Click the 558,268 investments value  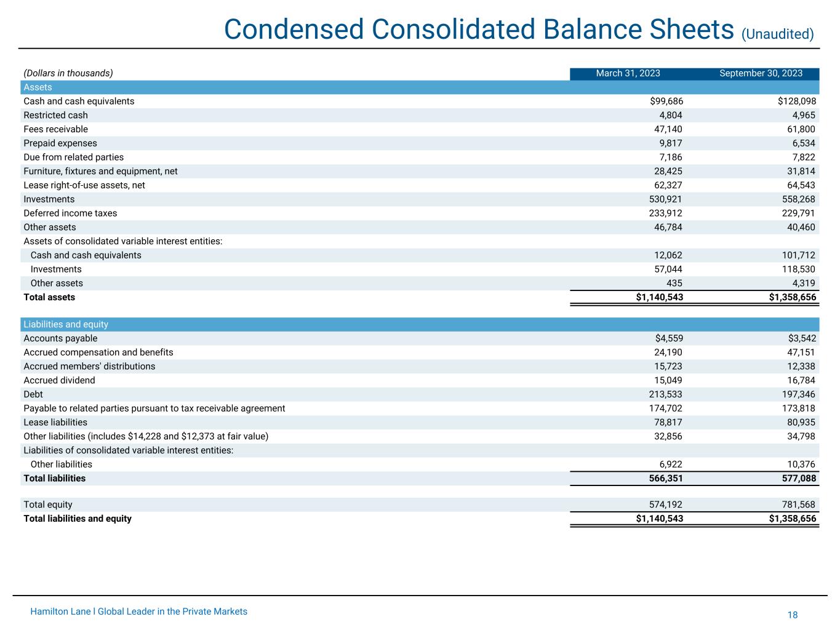[x=796, y=199]
